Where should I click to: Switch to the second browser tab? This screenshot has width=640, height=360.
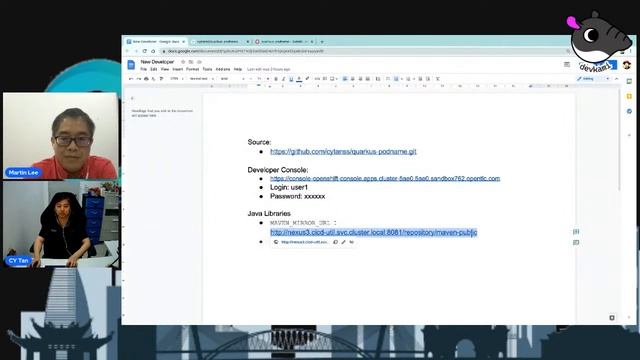click(220, 42)
